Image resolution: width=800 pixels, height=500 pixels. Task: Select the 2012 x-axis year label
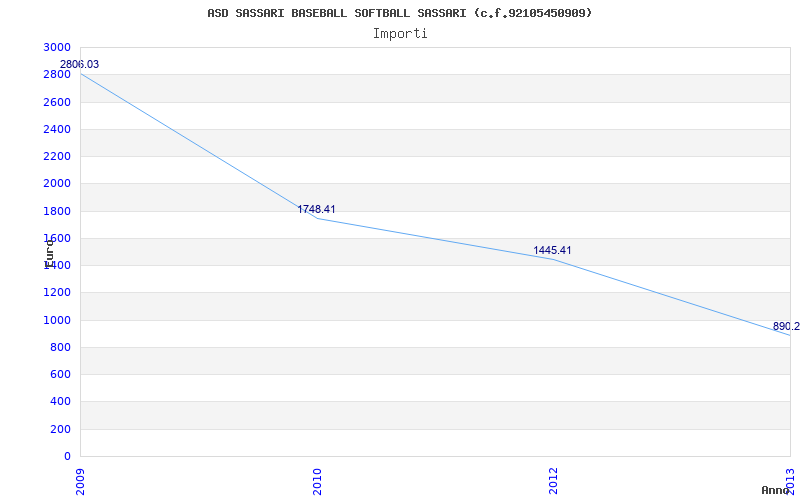pos(554,481)
